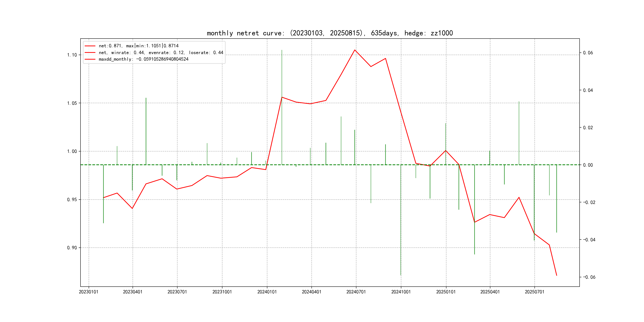
Task: Click the 0.00 right axis tick label
Action: (x=588, y=165)
